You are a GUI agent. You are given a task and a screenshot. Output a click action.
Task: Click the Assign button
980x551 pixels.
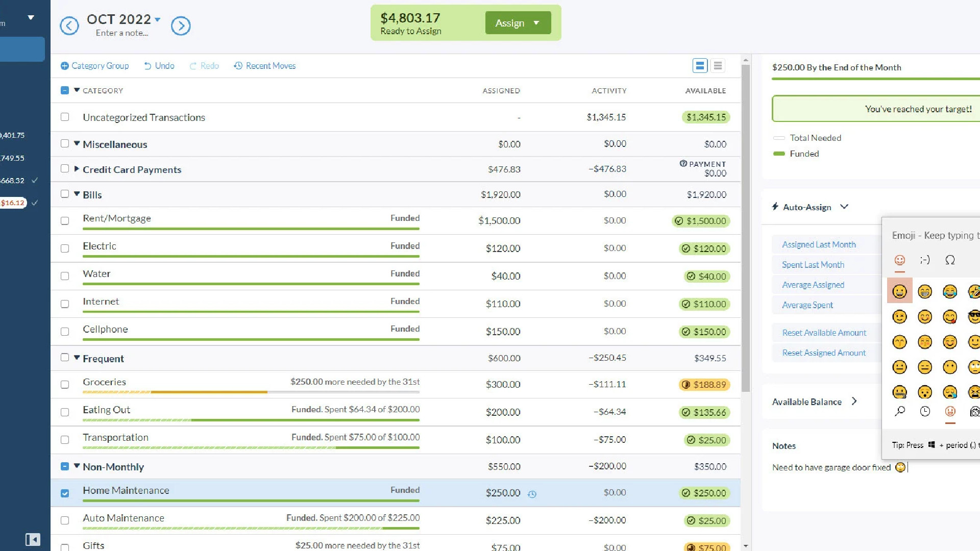tap(510, 22)
